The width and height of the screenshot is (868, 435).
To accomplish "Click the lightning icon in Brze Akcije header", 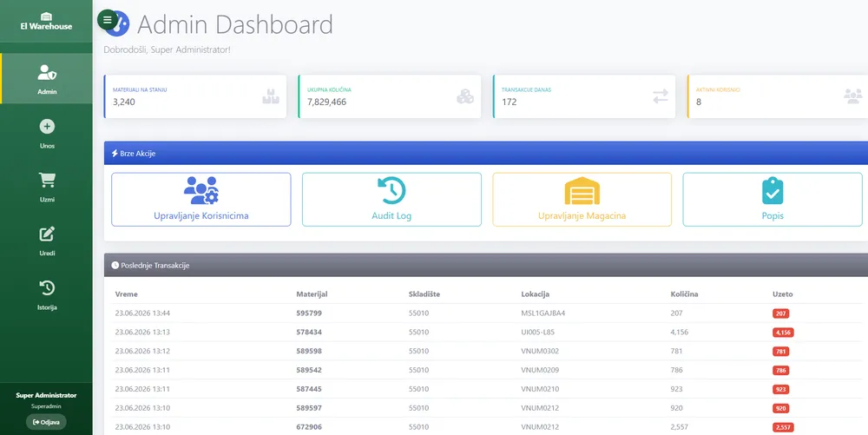I will tap(115, 154).
